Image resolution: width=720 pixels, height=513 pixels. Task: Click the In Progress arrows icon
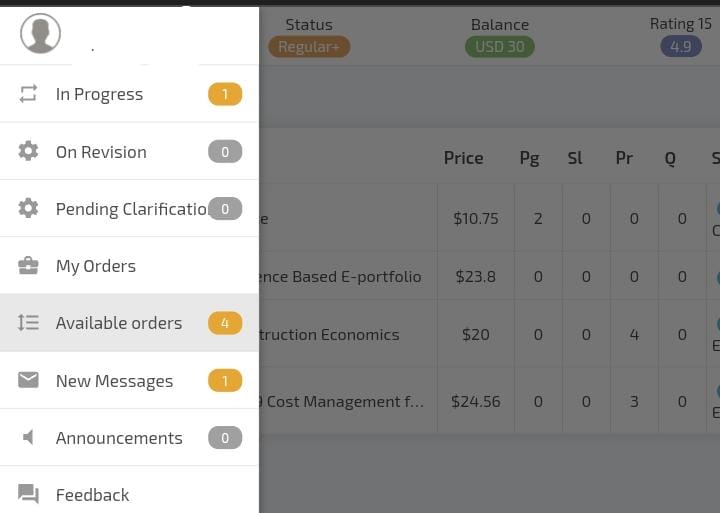tap(28, 94)
